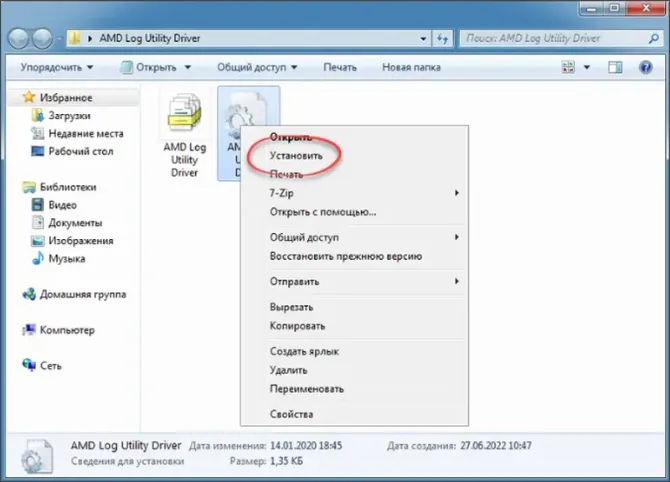Choose Вырезать in context menu
The width and height of the screenshot is (670, 482).
354,307
